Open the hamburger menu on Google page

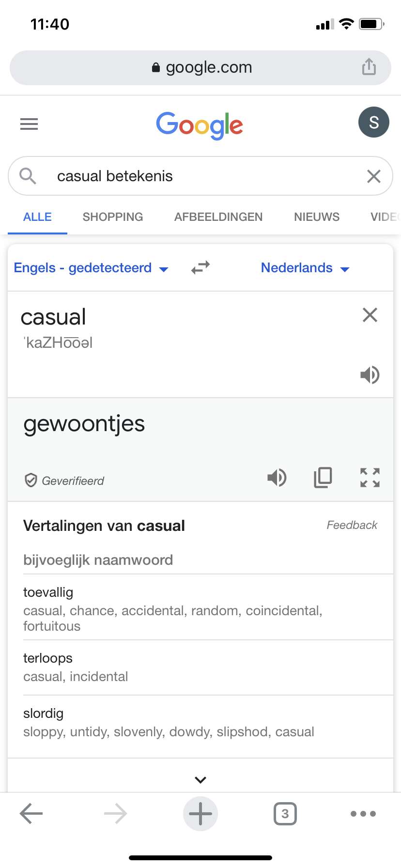click(29, 124)
